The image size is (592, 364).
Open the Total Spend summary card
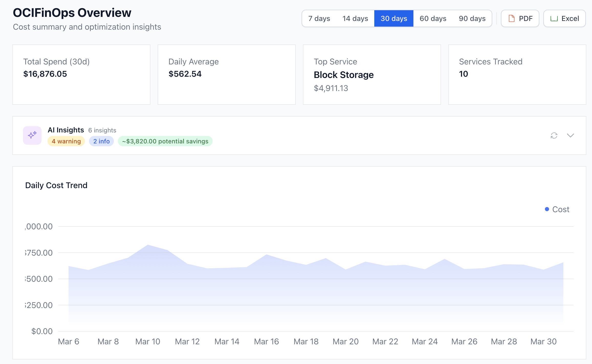81,74
